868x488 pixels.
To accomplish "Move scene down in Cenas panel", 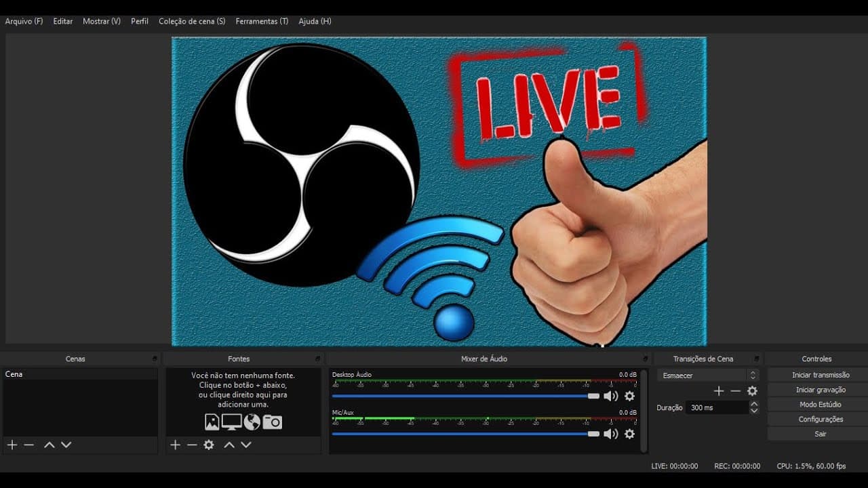I will point(66,445).
